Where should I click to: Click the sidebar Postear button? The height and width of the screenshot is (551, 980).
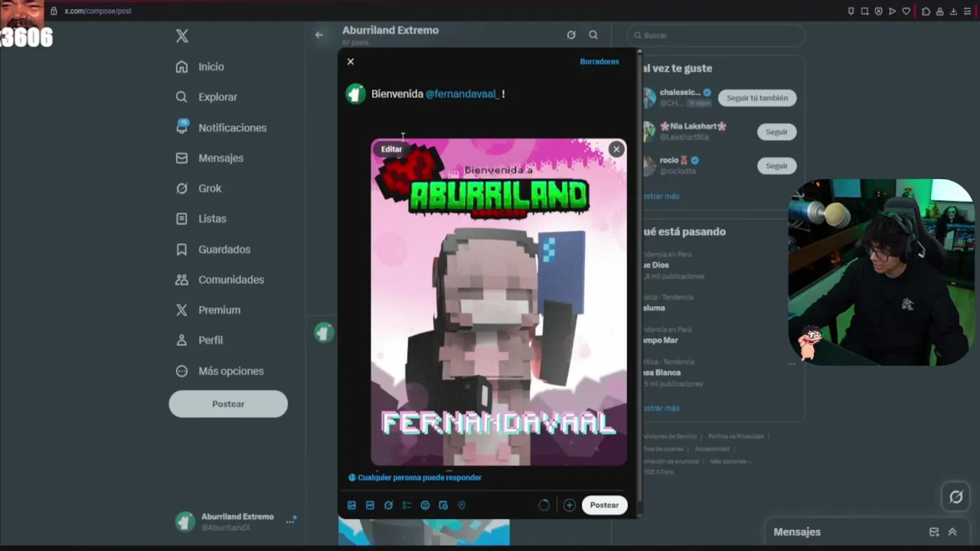pos(228,404)
